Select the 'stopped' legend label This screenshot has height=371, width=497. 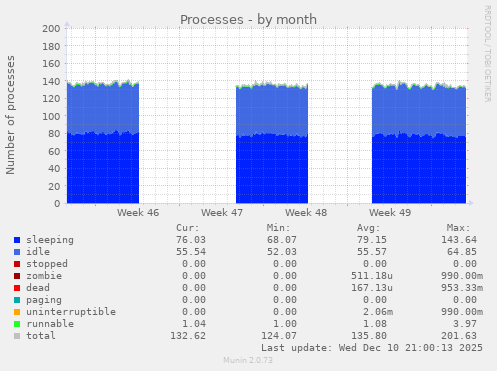click(47, 264)
